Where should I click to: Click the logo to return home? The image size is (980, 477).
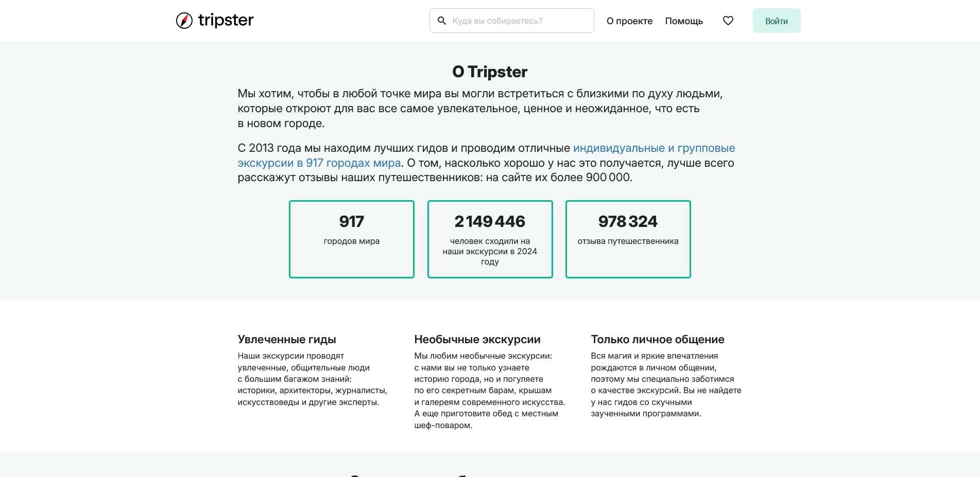coord(214,20)
